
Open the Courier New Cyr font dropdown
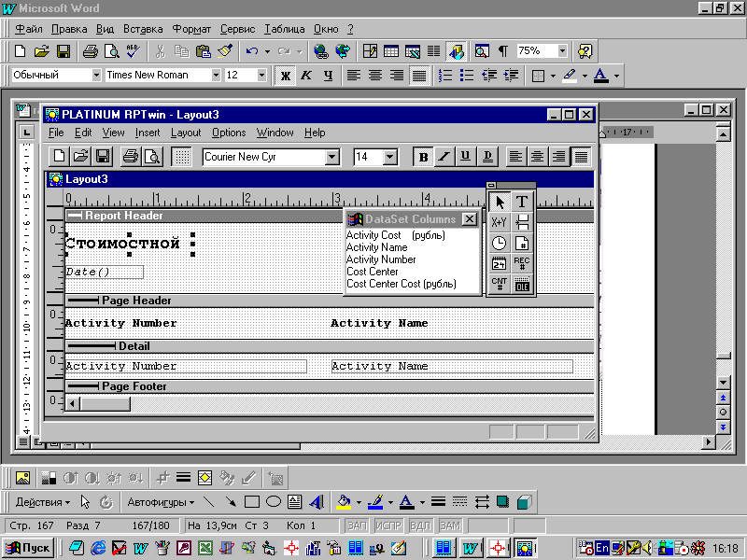(x=332, y=157)
